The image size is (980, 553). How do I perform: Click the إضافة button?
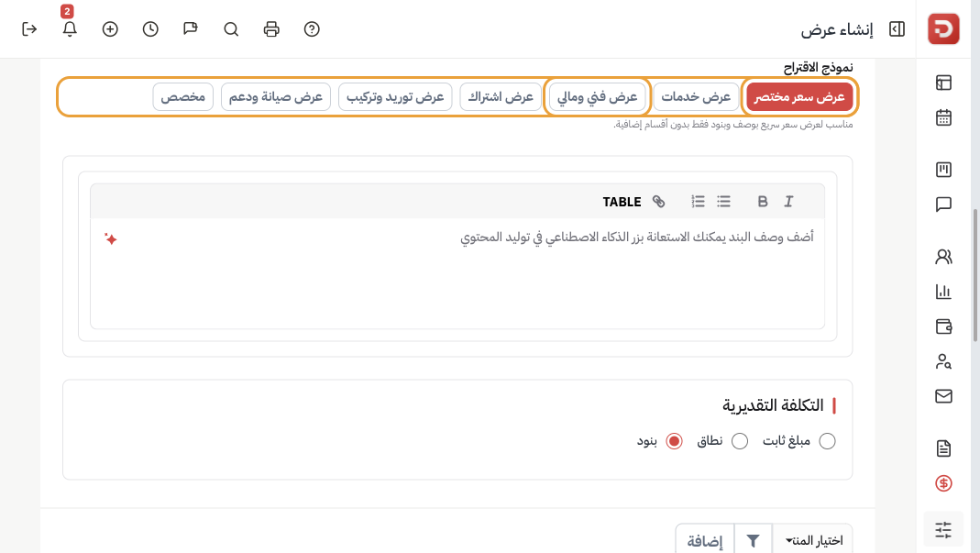pyautogui.click(x=705, y=540)
